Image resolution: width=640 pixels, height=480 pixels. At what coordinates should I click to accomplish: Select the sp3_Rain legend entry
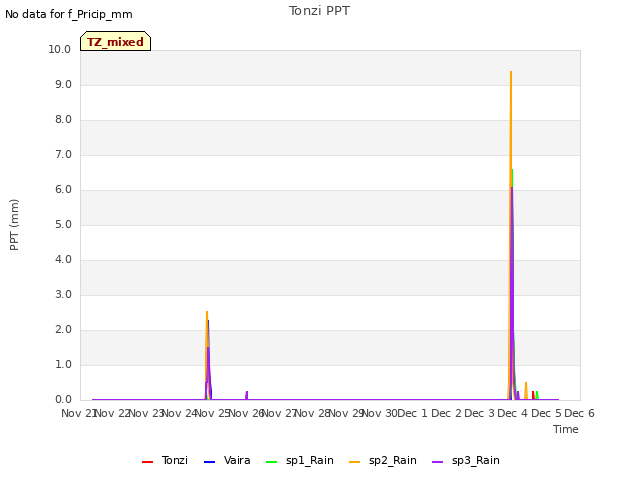coord(466,460)
